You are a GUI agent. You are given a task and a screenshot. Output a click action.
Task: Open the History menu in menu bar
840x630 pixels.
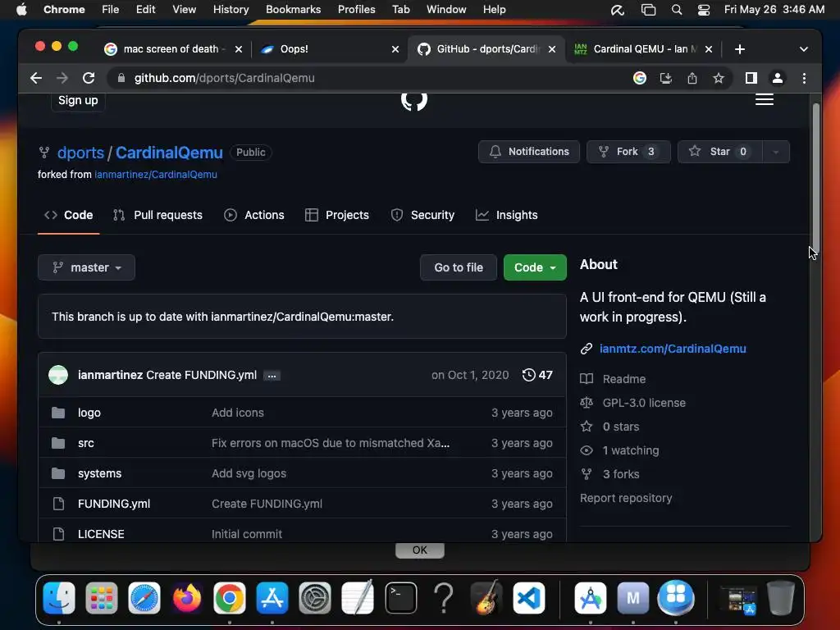tap(231, 10)
